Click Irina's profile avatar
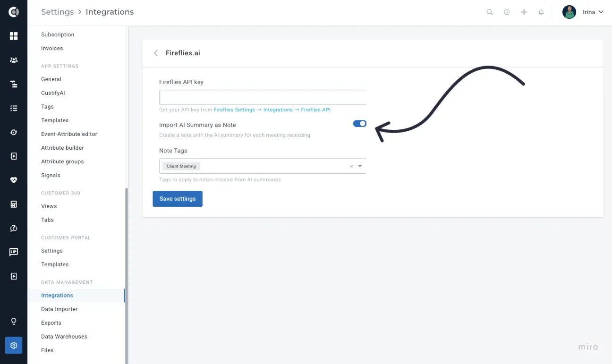 (569, 12)
